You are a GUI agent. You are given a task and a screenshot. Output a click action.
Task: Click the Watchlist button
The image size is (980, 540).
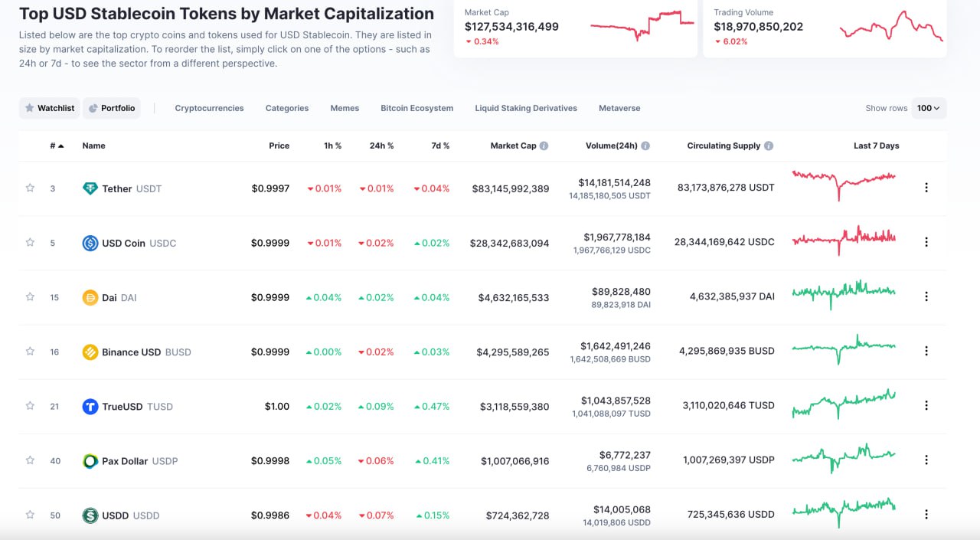(x=49, y=108)
